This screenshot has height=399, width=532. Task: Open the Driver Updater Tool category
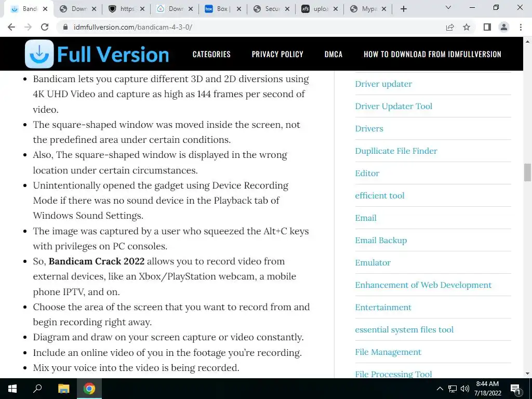tap(394, 106)
